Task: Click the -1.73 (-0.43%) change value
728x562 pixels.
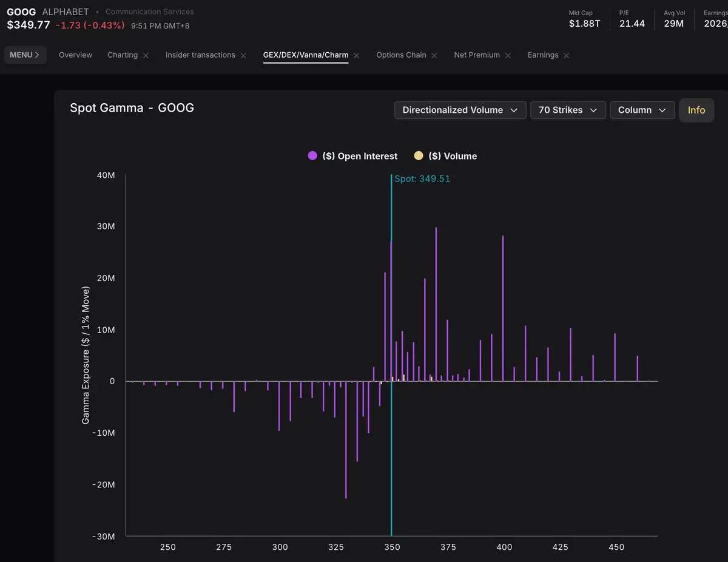Action: point(90,25)
